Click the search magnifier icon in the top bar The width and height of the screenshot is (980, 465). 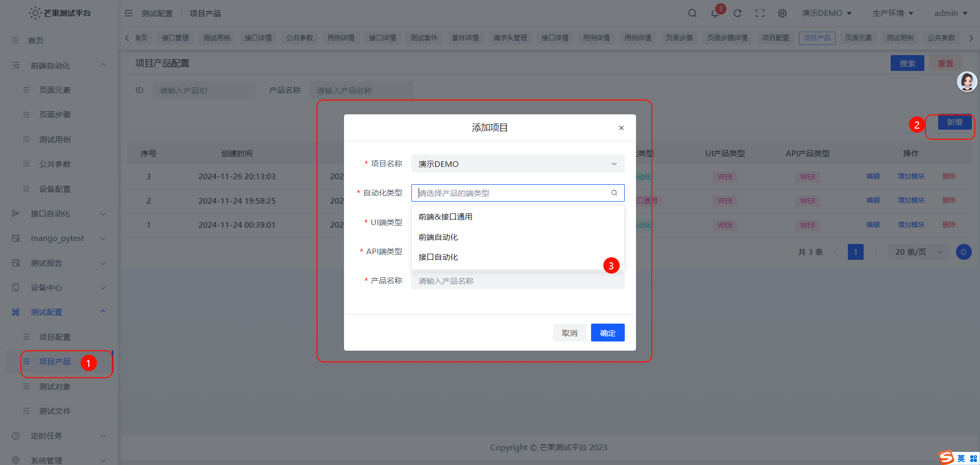pos(692,13)
